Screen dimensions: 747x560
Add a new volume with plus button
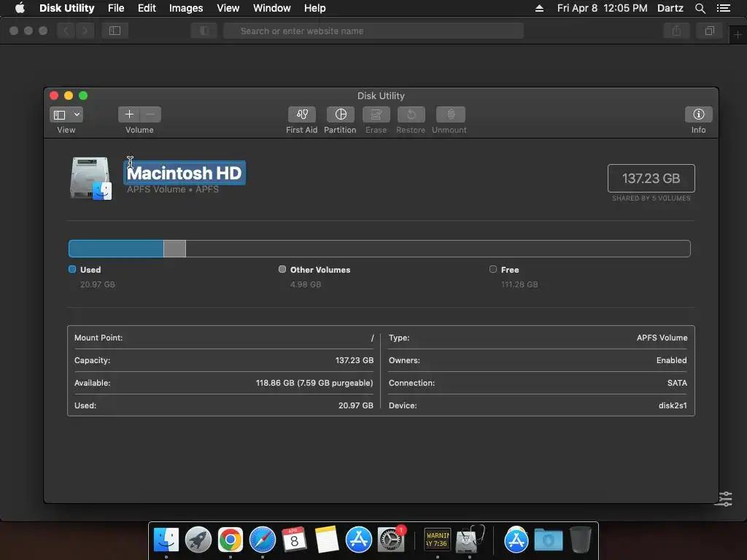click(x=129, y=114)
